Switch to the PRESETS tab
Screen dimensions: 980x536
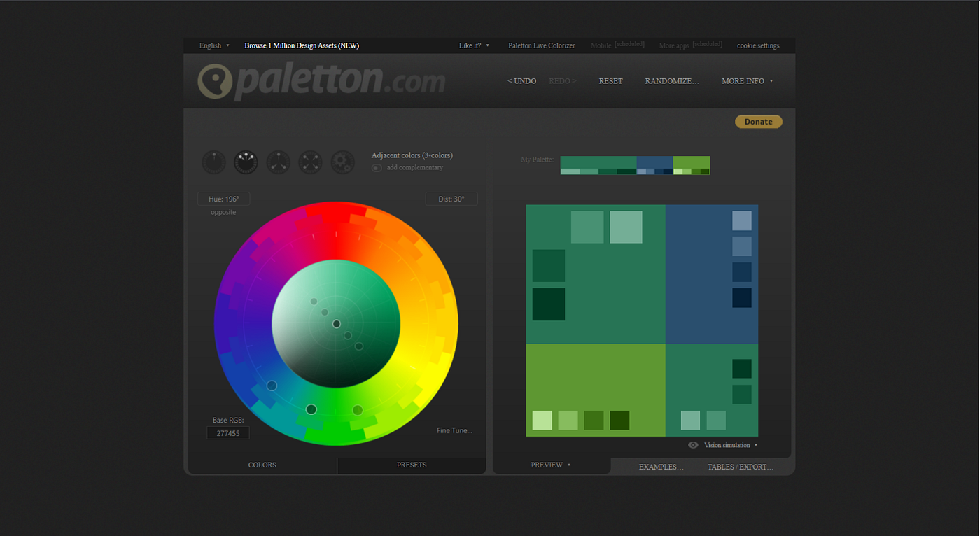[x=412, y=465]
